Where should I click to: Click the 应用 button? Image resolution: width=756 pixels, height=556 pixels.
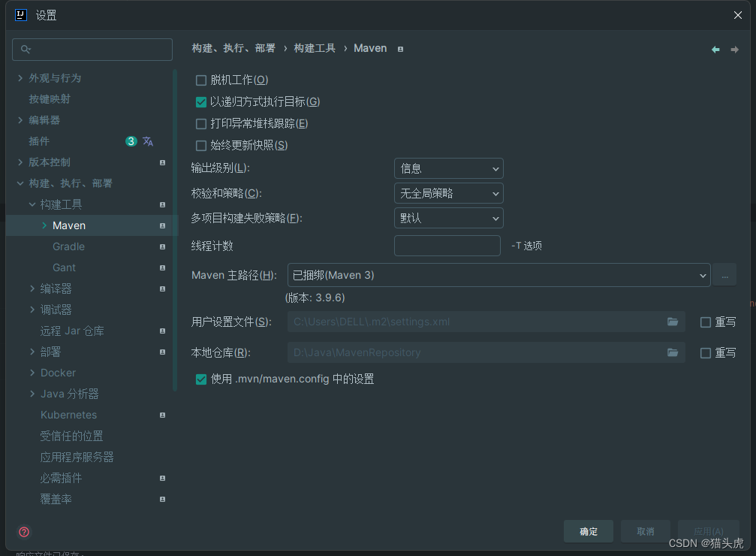tap(708, 531)
